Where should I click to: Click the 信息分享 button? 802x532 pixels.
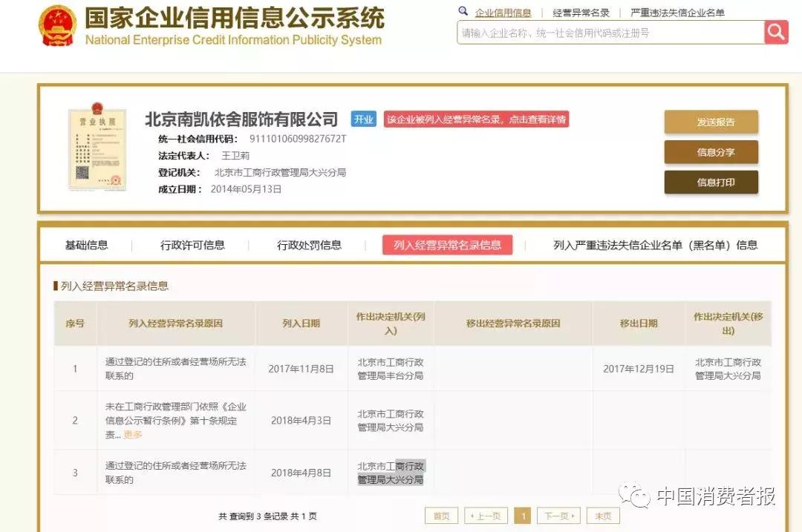[x=710, y=152]
